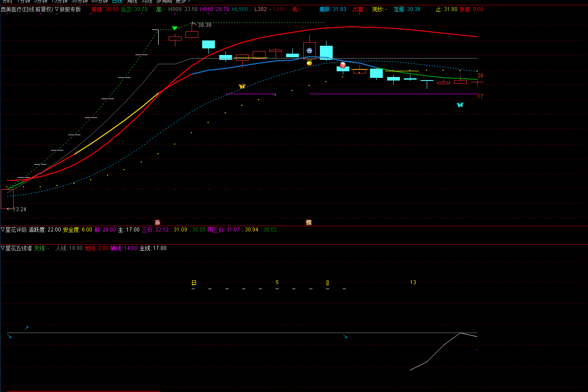Click the red 28 label at chart right

(480, 76)
